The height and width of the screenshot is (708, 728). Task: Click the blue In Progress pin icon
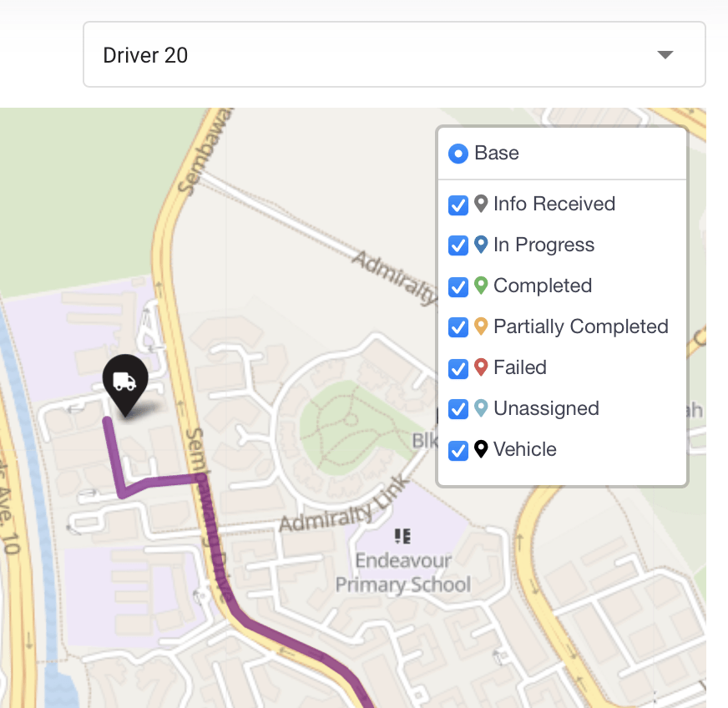point(481,245)
